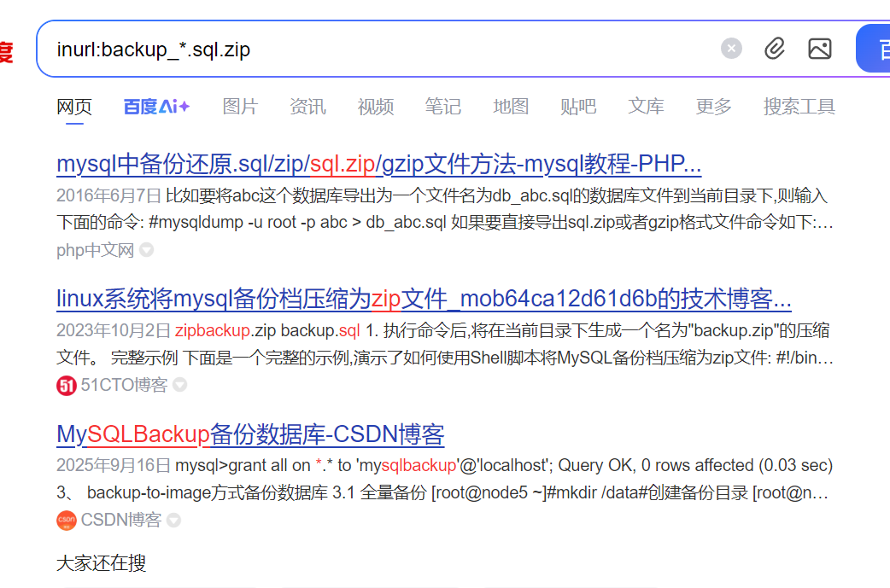
Task: Click the CSDN博客 source label
Action: (x=121, y=520)
